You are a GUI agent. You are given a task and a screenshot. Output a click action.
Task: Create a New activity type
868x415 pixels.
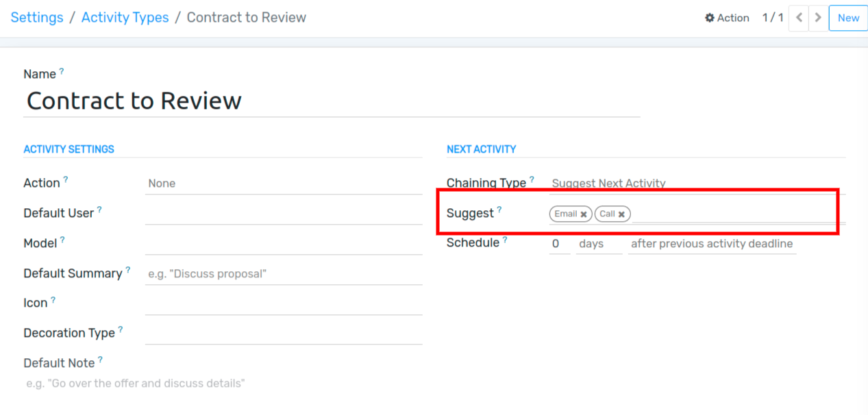tap(848, 18)
